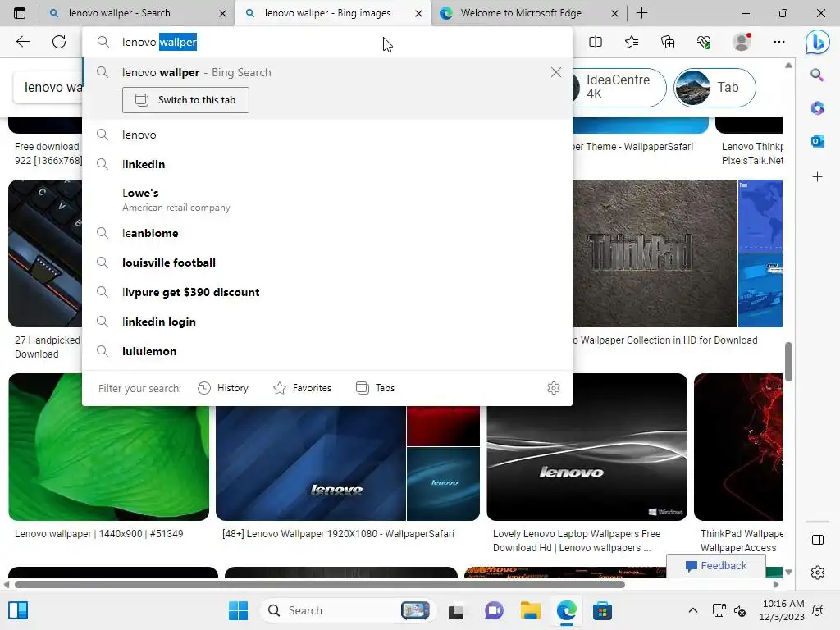The width and height of the screenshot is (840, 630).
Task: Pick the 'leanbiome' suggestion
Action: (x=327, y=233)
